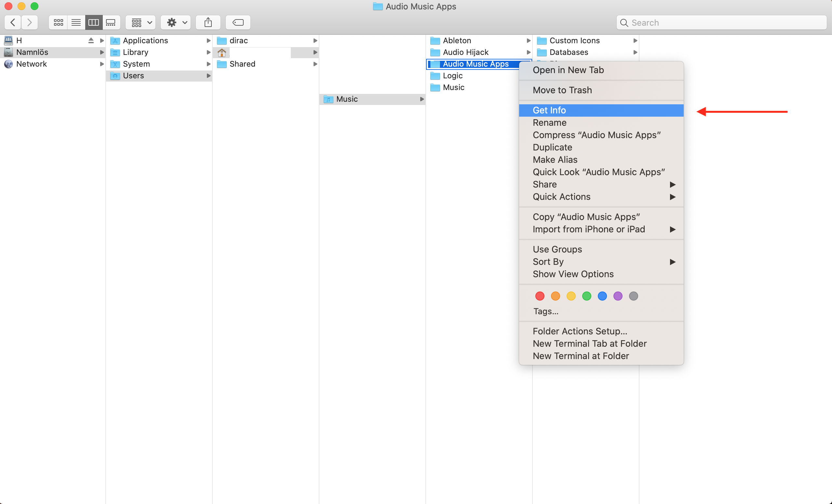Select the Namnlös disk icon

pos(8,52)
